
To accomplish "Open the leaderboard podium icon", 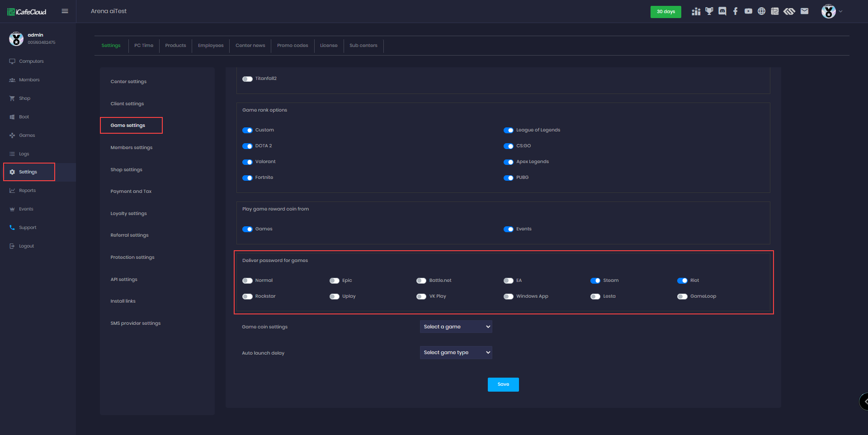I will [696, 11].
